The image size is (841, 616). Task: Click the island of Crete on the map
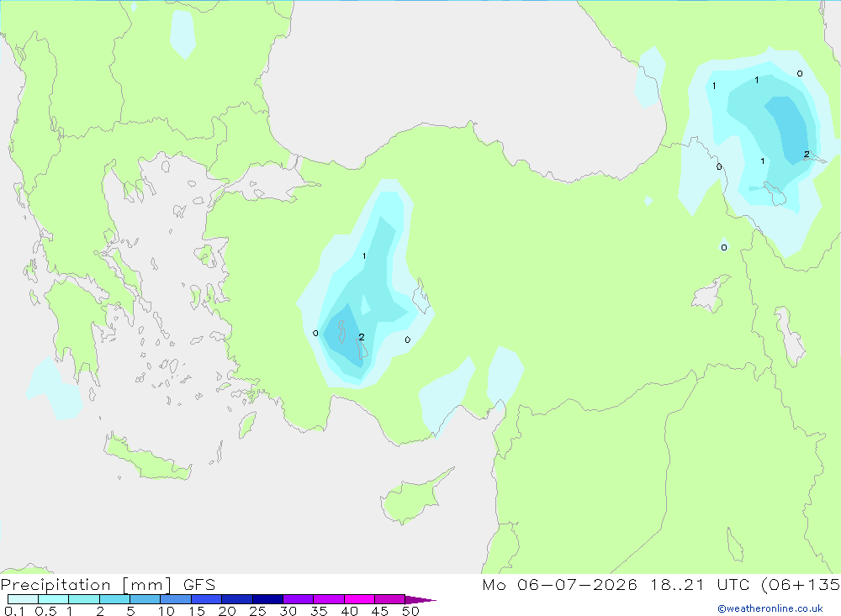pos(147,457)
